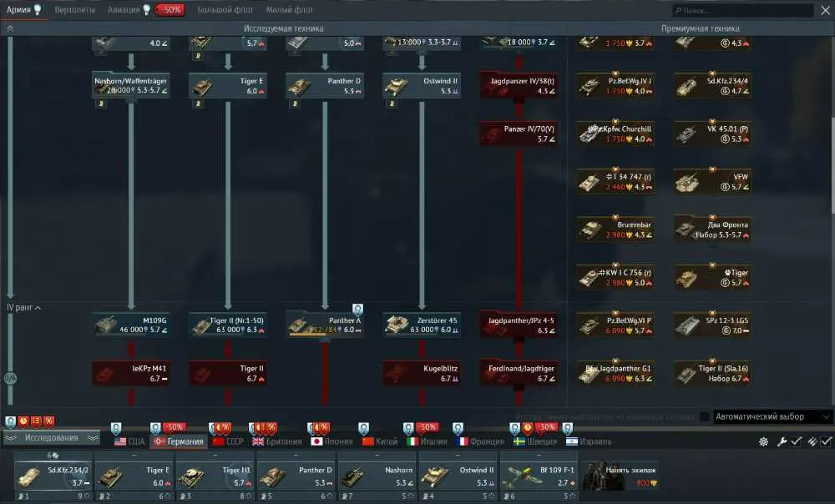835x504 pixels.
Task: Open the Малый флот tab
Action: tap(290, 9)
